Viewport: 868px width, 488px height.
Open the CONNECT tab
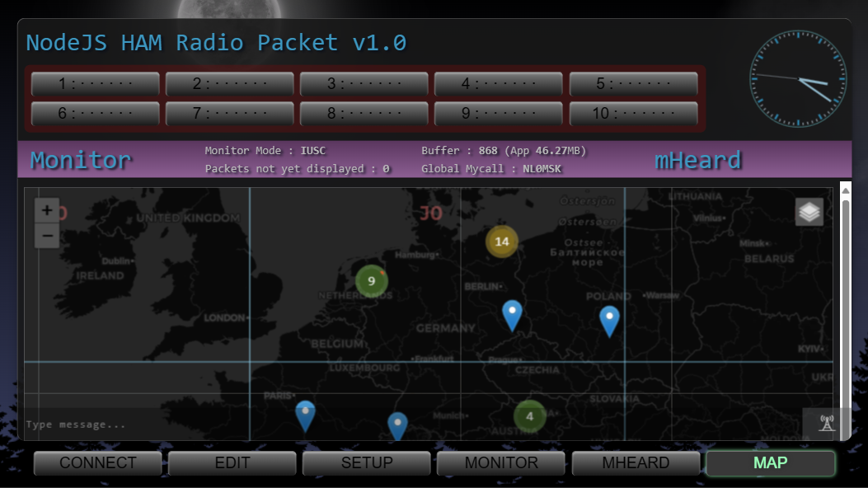[98, 463]
